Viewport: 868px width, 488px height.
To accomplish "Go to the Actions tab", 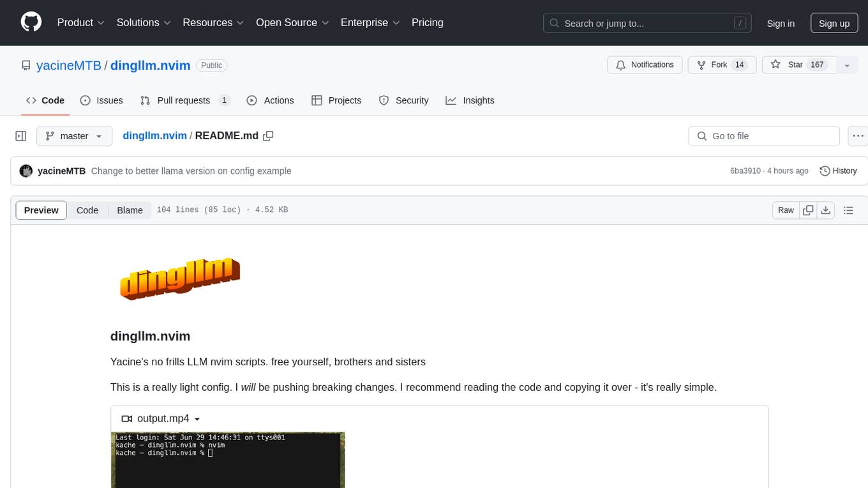I will pyautogui.click(x=270, y=100).
